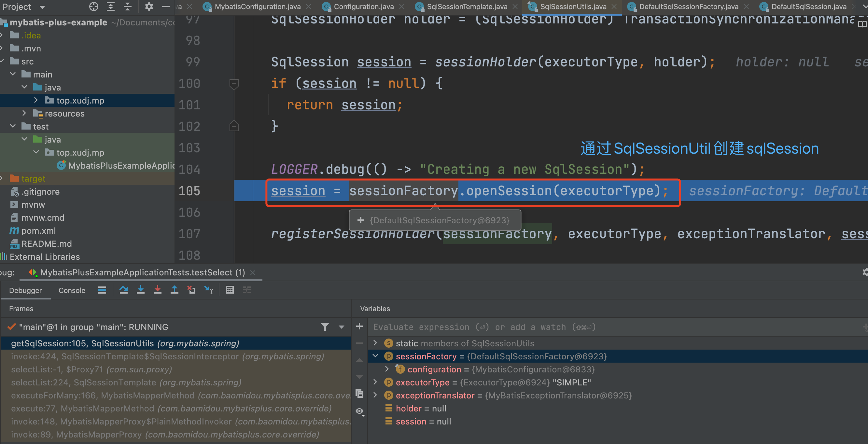Click fold marker at line 100

234,84
